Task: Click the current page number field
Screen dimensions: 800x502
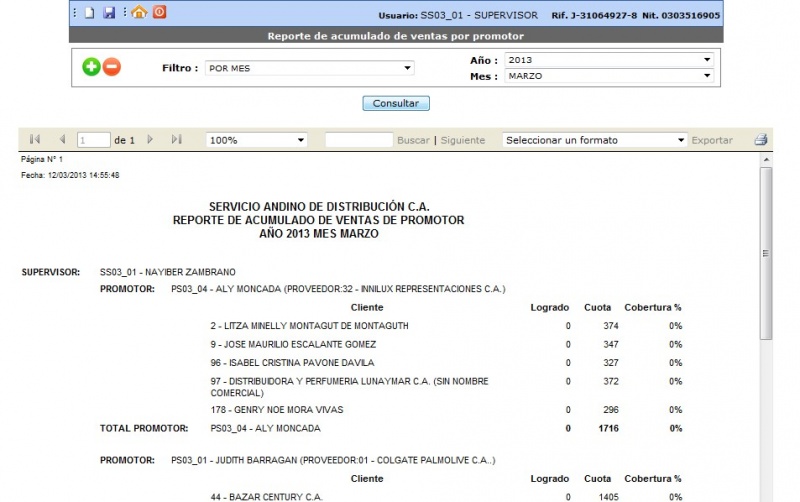Action: pyautogui.click(x=94, y=140)
